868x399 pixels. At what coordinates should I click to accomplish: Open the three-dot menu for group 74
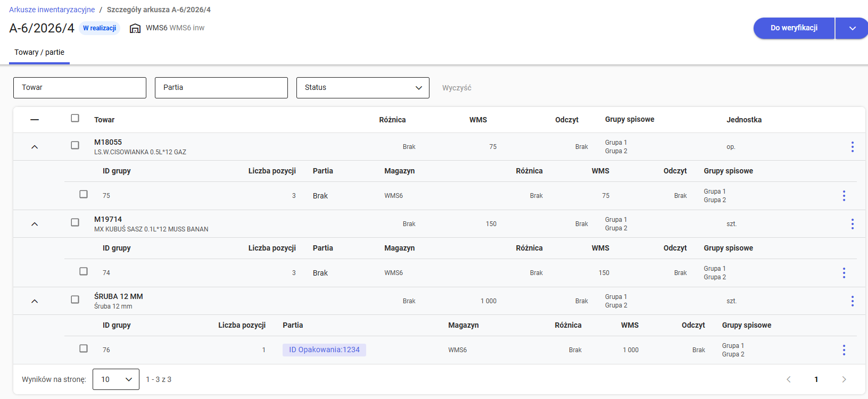click(x=844, y=273)
